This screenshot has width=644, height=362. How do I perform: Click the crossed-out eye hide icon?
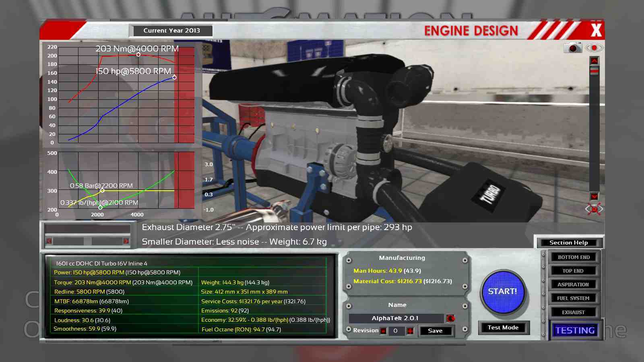point(594,209)
